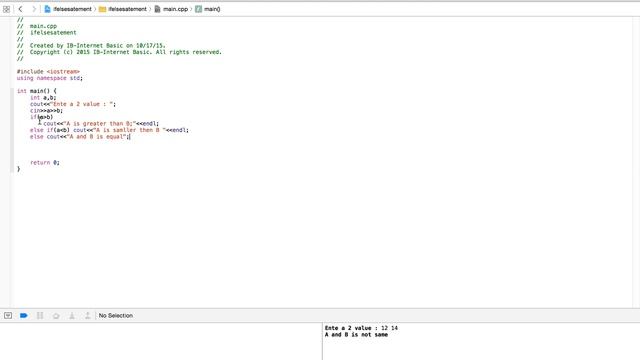Click the "A and B is equal" line
The height and width of the screenshot is (360, 640).
(x=80, y=137)
